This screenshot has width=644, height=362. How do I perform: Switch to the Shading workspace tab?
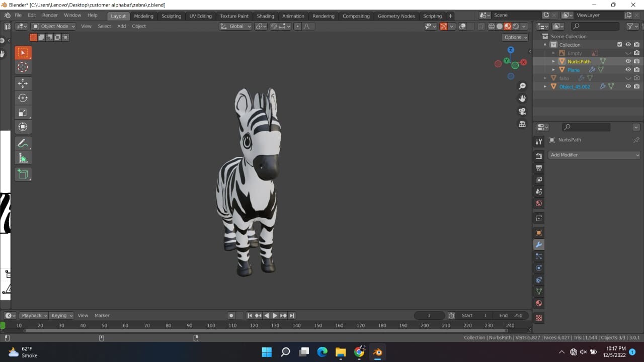tap(265, 16)
